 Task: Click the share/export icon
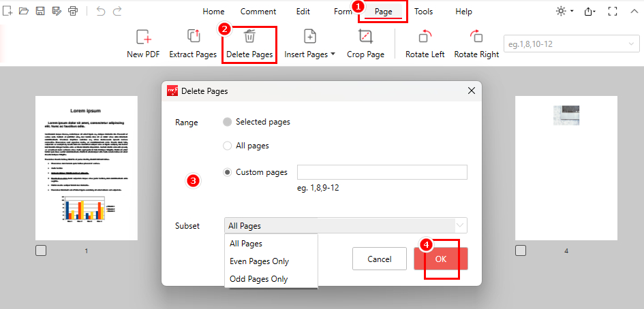click(x=589, y=12)
